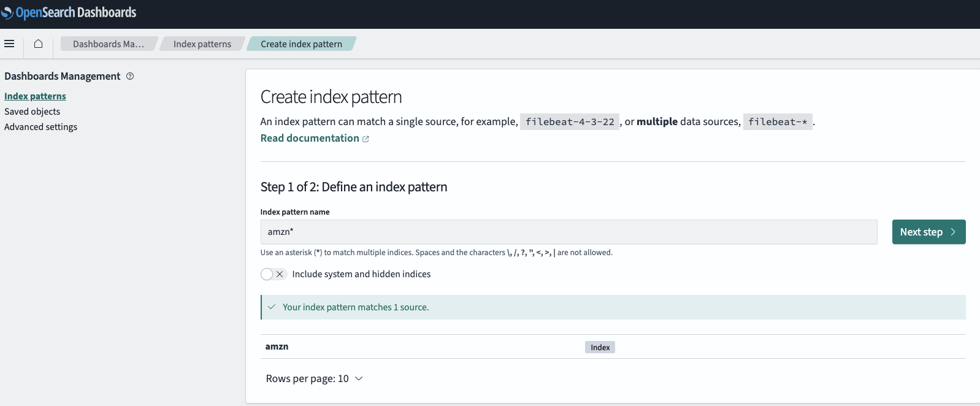The image size is (980, 406).
Task: Open the Read documentation link
Action: pyautogui.click(x=315, y=139)
